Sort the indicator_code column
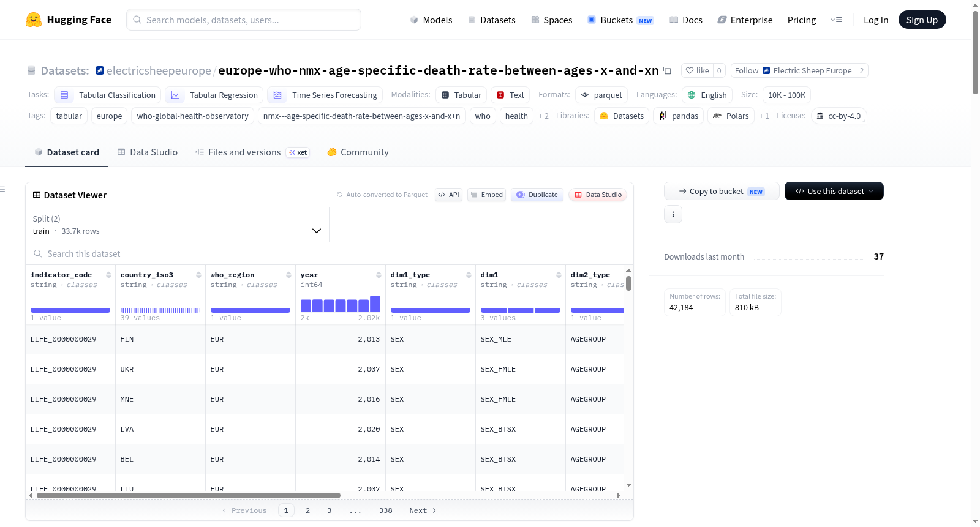 point(108,275)
